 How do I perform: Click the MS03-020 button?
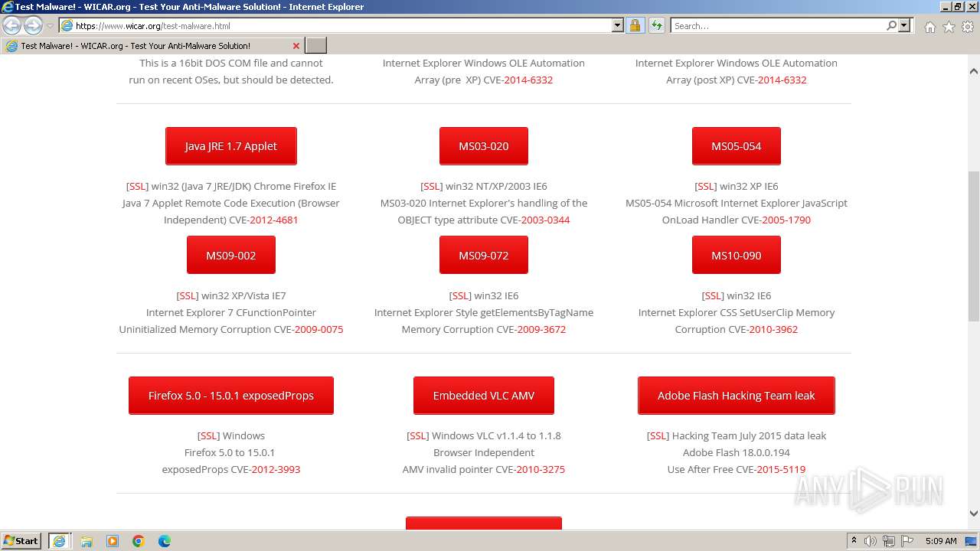point(484,146)
